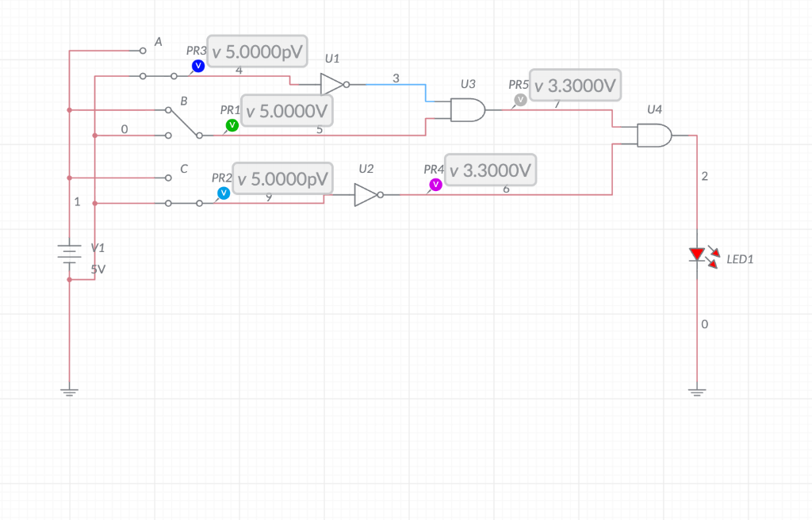
Task: Click the U3 reference label
Action: pos(468,84)
